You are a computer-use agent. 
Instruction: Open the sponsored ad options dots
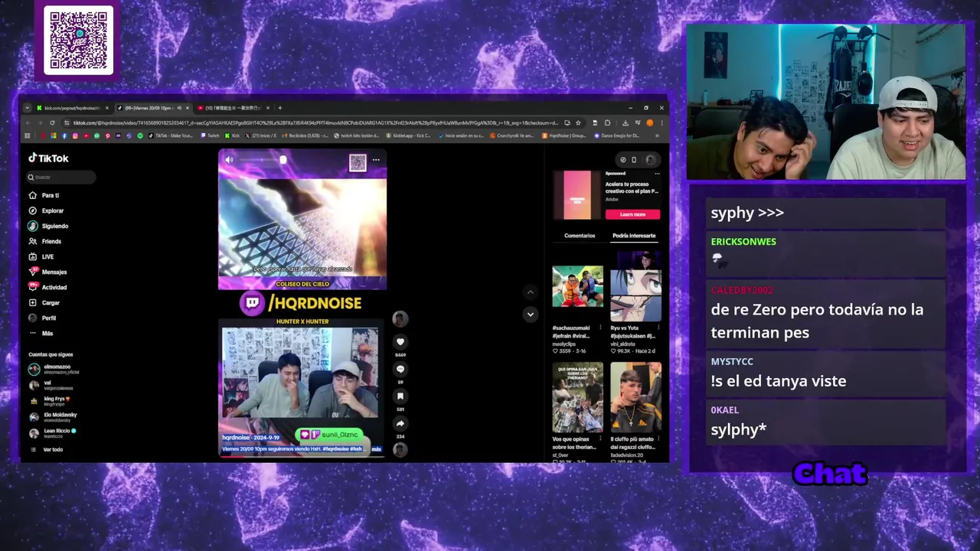(657, 174)
